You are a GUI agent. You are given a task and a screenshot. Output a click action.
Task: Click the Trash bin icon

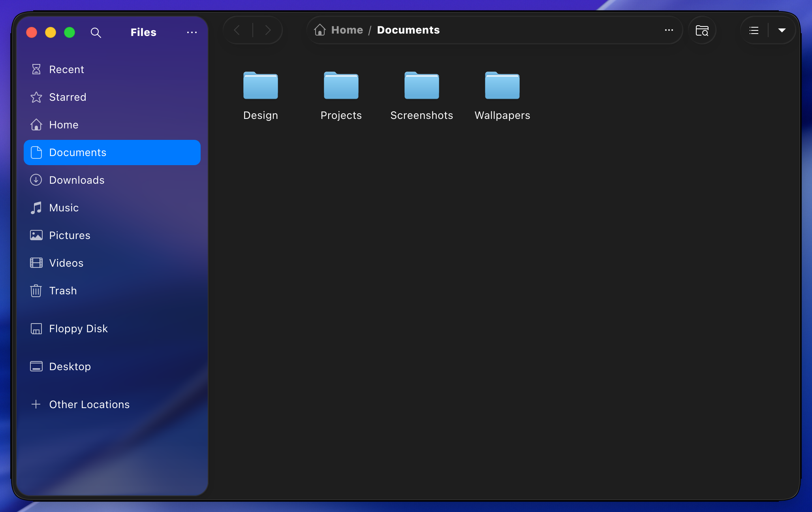[x=36, y=291]
